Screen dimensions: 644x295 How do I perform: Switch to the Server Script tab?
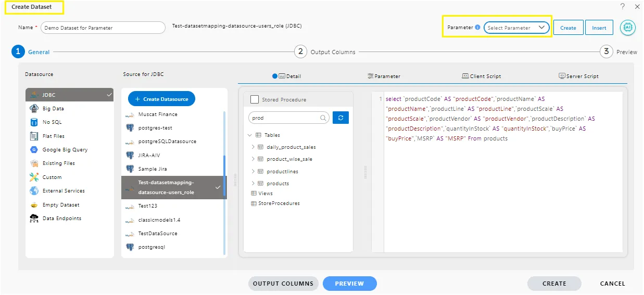click(578, 76)
